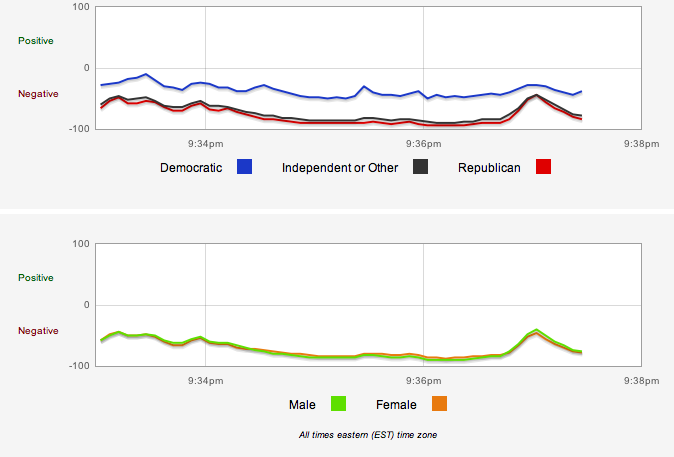Select the Democratic legend label
Screen dimensions: 674x457
click(x=191, y=168)
